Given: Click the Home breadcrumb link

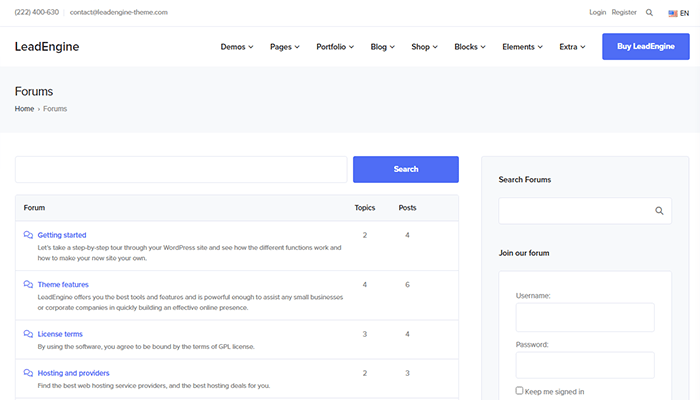Looking at the screenshot, I should [24, 108].
